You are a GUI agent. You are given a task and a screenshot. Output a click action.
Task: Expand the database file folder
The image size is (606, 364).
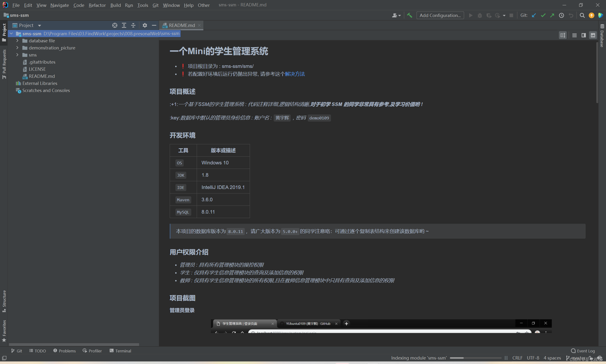tap(17, 40)
